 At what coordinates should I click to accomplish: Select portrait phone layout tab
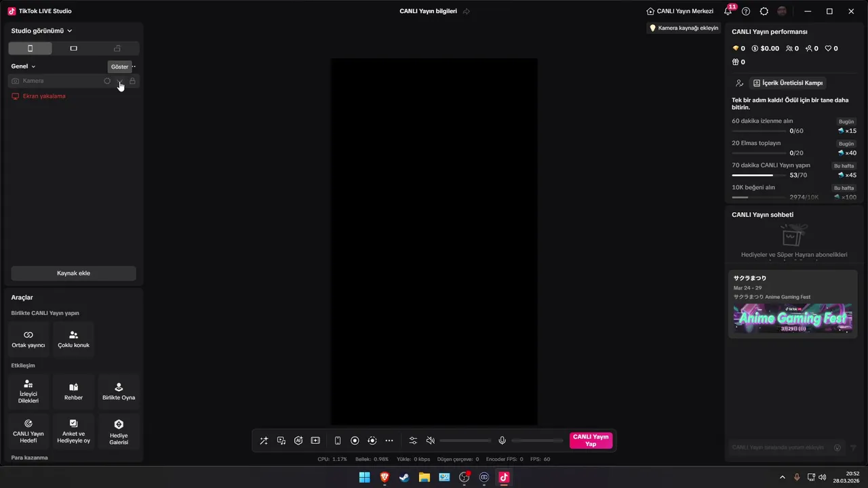(30, 48)
